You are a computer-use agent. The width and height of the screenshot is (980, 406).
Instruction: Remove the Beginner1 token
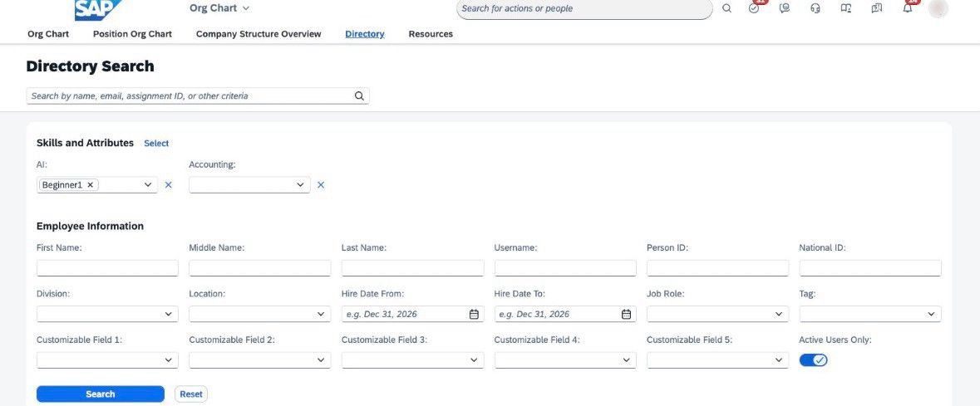coord(90,185)
